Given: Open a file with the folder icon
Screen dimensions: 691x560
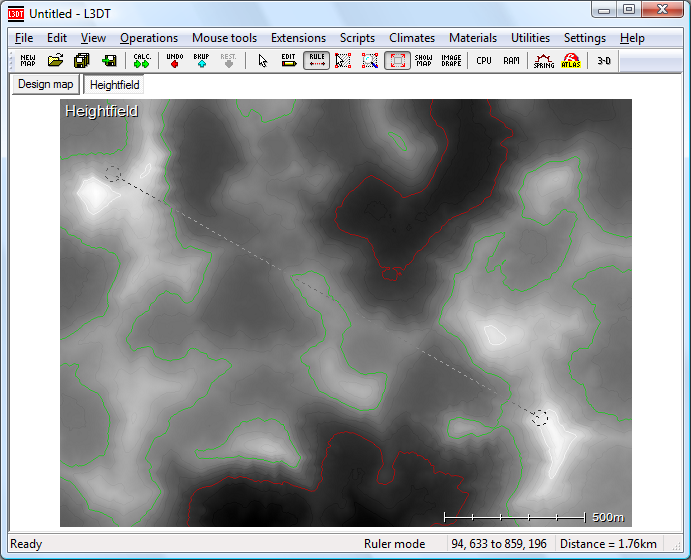Looking at the screenshot, I should [x=56, y=60].
